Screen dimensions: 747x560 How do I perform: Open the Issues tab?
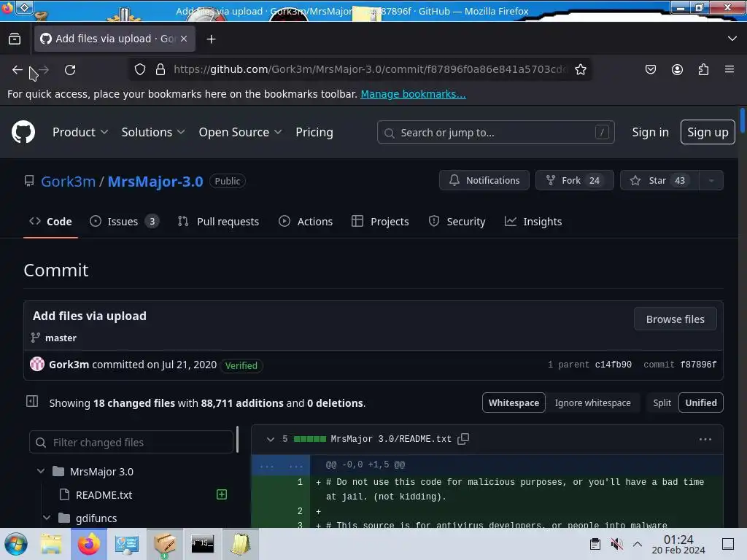124,222
